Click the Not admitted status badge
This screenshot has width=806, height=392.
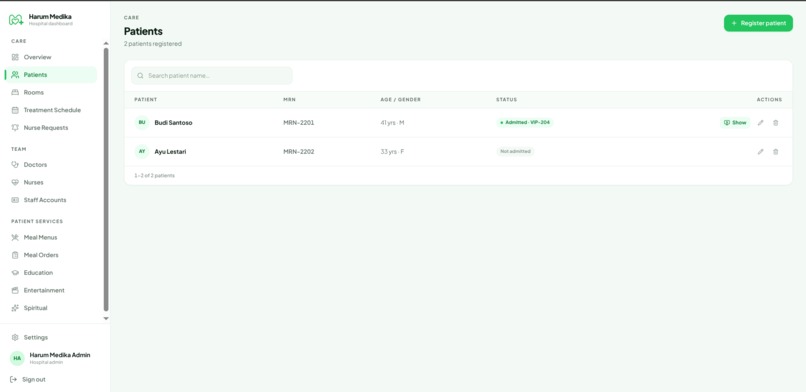tap(515, 152)
